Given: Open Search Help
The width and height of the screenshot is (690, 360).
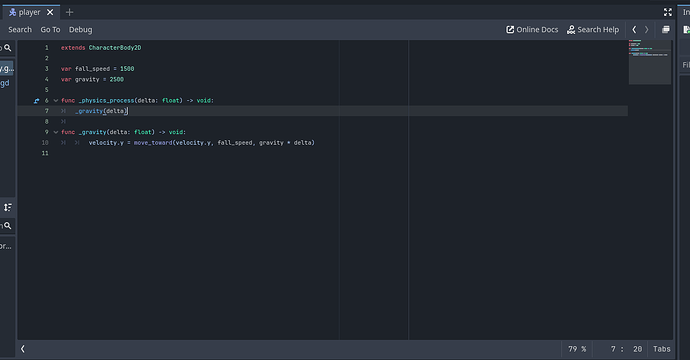Looking at the screenshot, I should point(593,29).
